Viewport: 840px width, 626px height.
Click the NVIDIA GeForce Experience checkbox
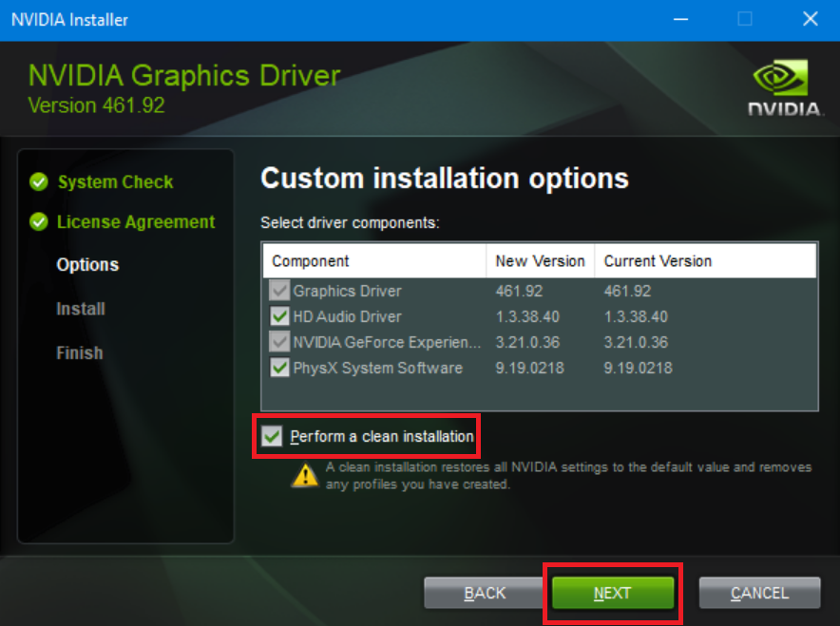point(279,342)
